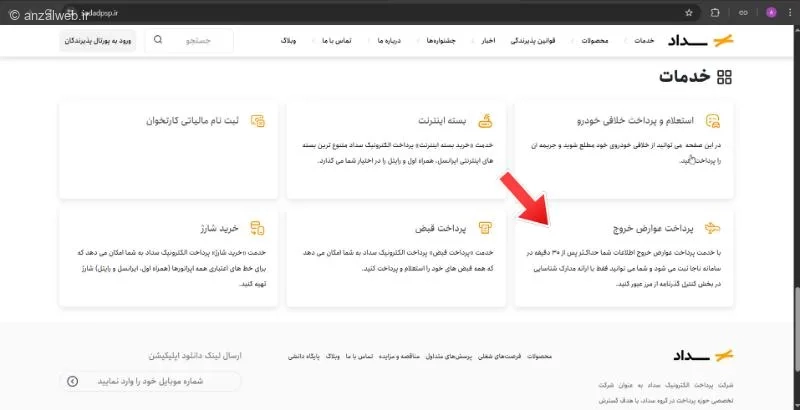Click the بسته اینترنت card description text
The height and width of the screenshot is (410, 800).
398,153
